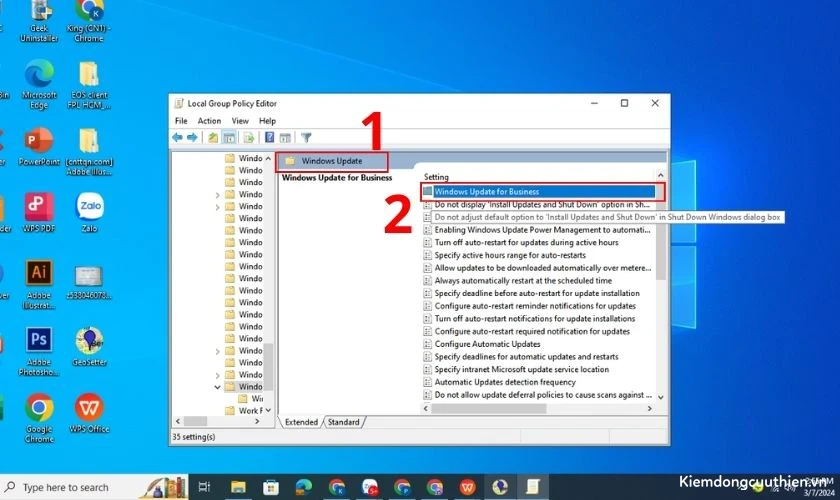
Task: Click the Forward arrow in the Policy Editor toolbar
Action: point(192,138)
